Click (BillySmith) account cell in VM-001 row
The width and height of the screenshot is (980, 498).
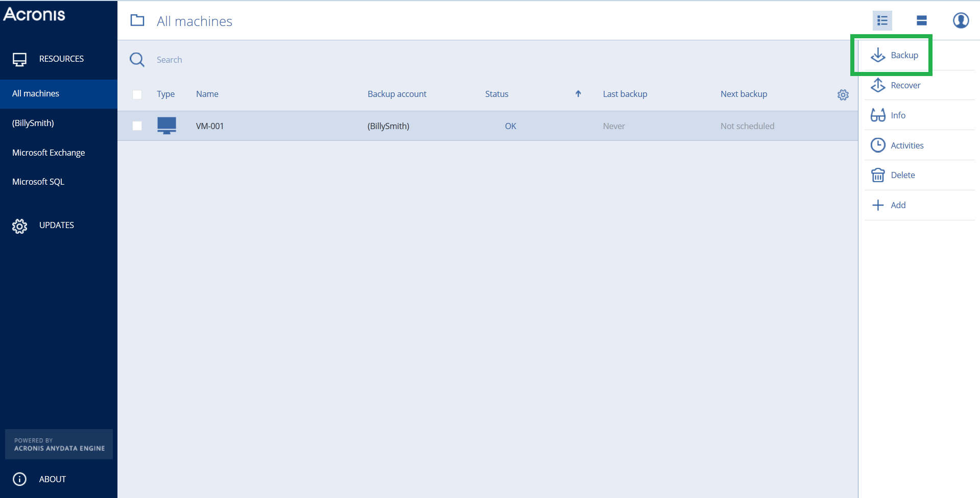tap(388, 126)
